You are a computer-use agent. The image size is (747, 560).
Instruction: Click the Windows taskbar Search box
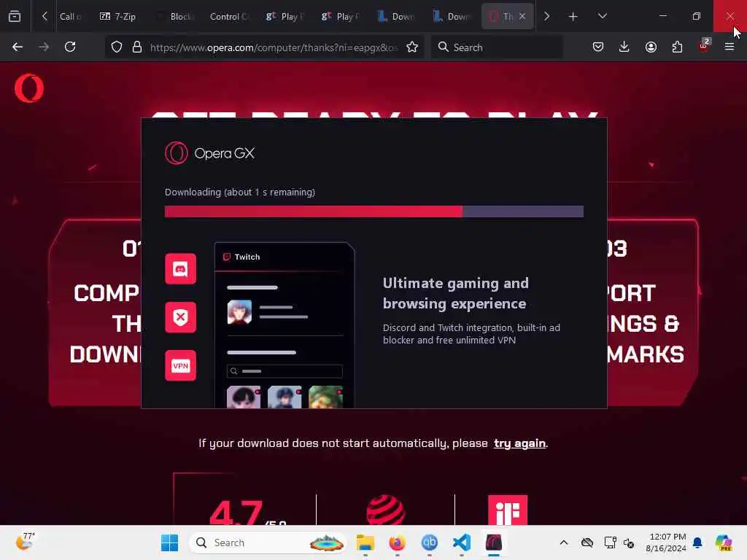click(268, 542)
